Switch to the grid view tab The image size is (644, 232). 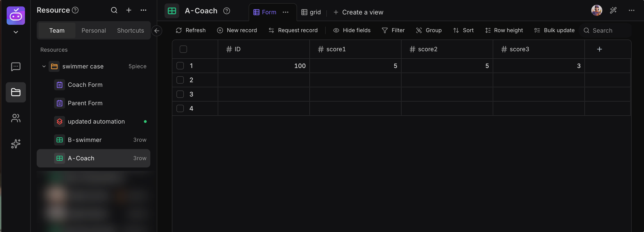(x=311, y=12)
